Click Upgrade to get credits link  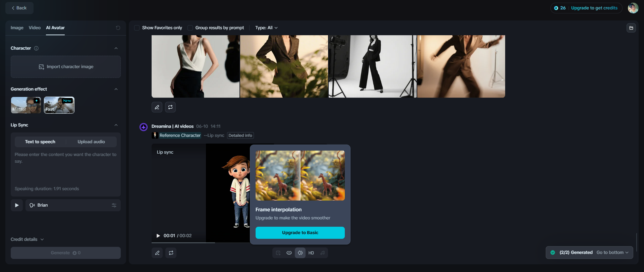pyautogui.click(x=594, y=8)
